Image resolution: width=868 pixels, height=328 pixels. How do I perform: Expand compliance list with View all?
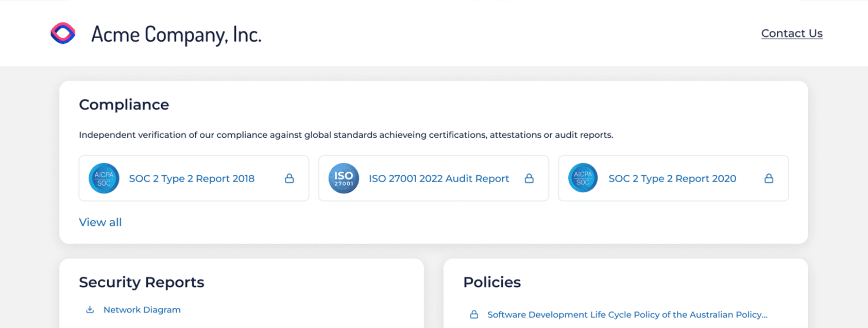[100, 222]
